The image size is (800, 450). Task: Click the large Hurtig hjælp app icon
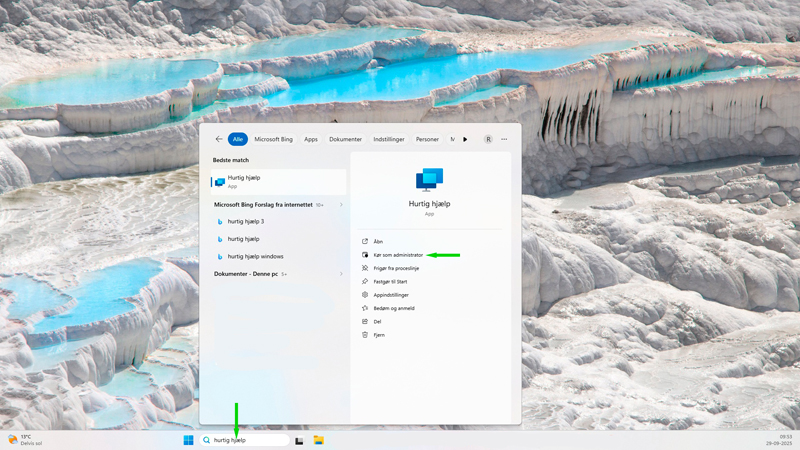[430, 180]
